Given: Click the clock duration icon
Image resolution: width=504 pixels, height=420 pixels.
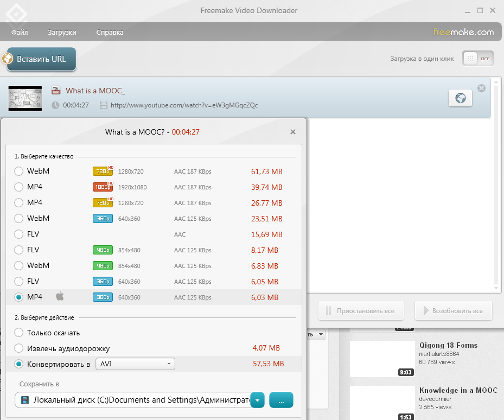Looking at the screenshot, I should click(x=55, y=105).
